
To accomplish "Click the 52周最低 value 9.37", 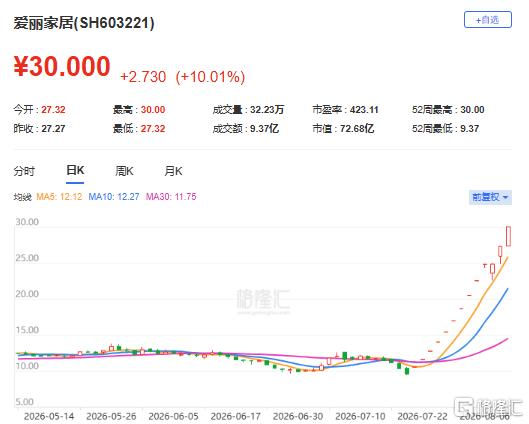I will click(470, 129).
